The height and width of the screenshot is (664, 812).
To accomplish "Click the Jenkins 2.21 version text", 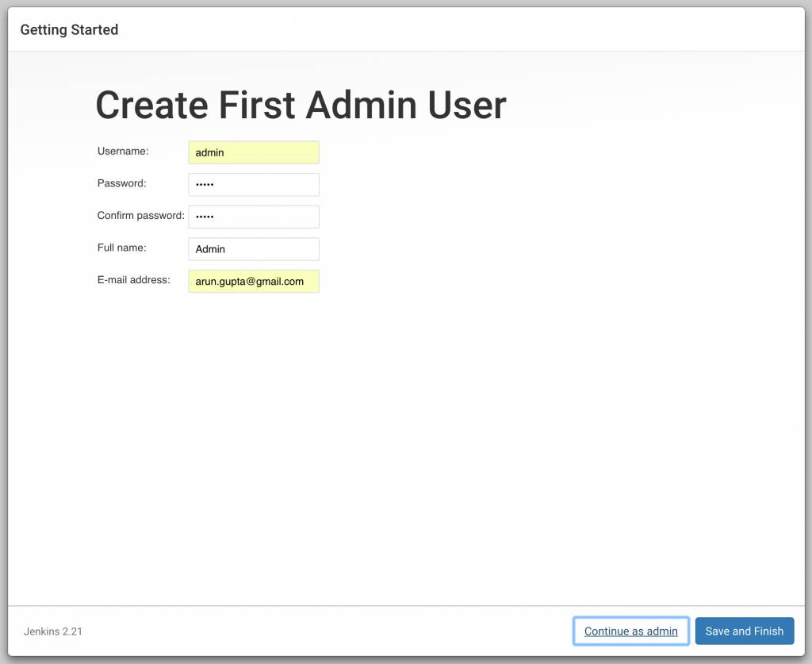I will click(x=53, y=631).
